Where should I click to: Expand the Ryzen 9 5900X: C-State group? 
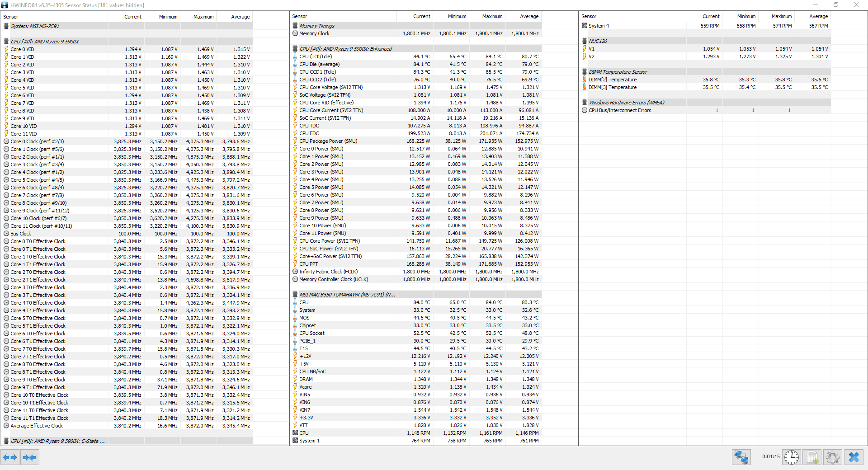6,441
